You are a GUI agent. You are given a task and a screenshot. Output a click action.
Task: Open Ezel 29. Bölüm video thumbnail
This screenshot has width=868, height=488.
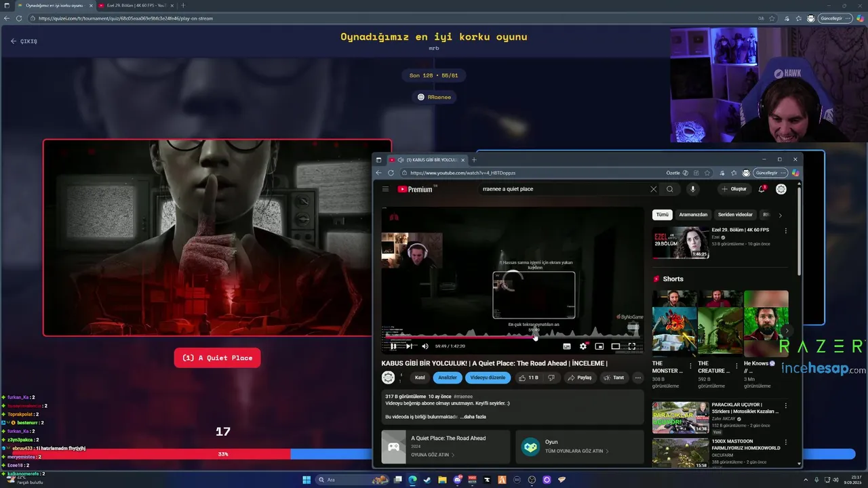[681, 243]
